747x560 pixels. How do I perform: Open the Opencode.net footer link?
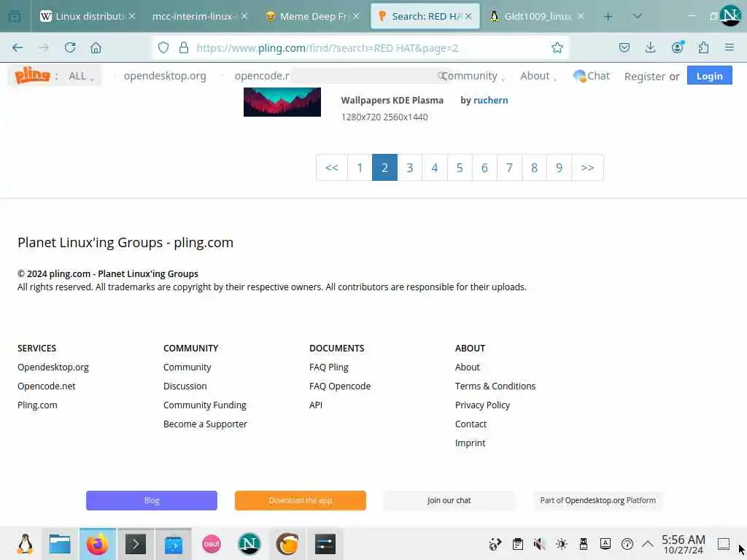click(x=46, y=386)
